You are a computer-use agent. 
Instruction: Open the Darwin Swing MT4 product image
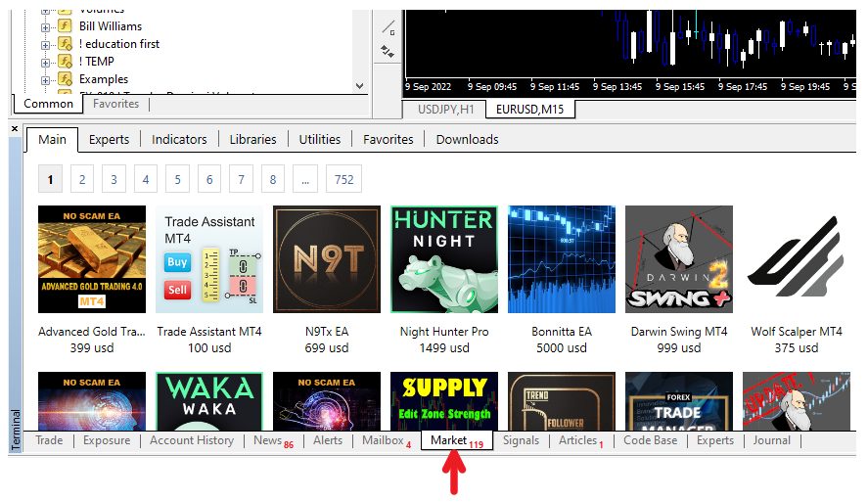(x=679, y=259)
